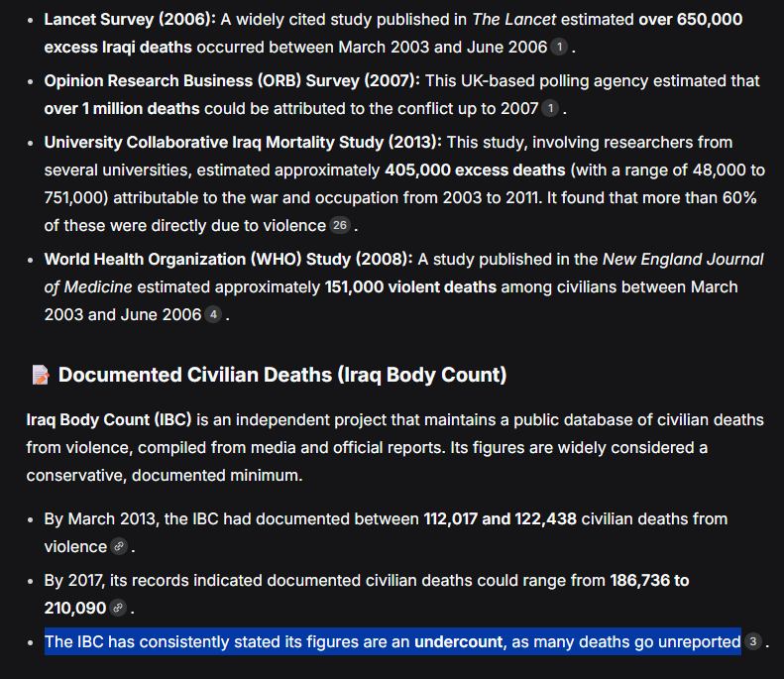Viewport: 784px width, 679px height.
Task: Open citation 1 after Lancet Survey paragraph
Action: (559, 47)
